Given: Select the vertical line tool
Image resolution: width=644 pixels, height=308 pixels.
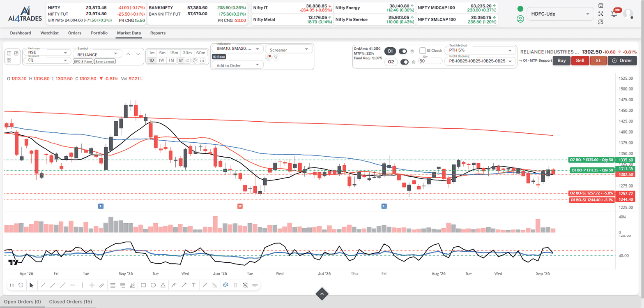Looking at the screenshot, I should coord(82,285).
